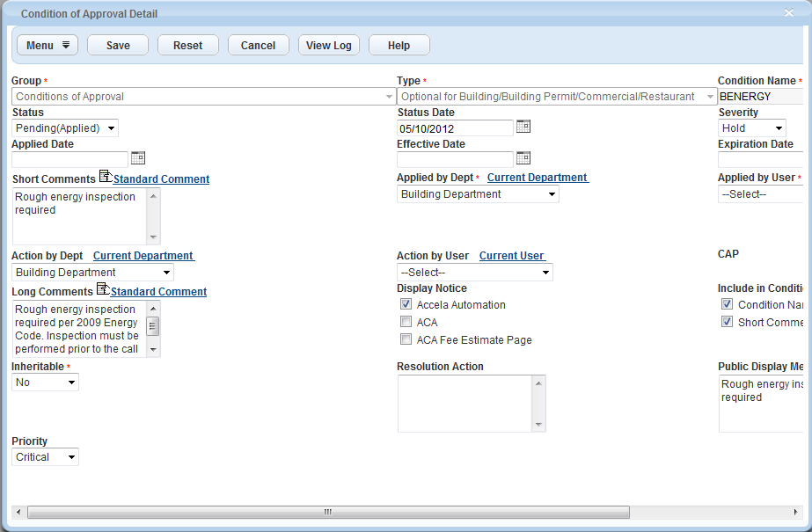Screen dimensions: 812x532
Task: Open the Status Date calendar picker
Action: tap(523, 127)
